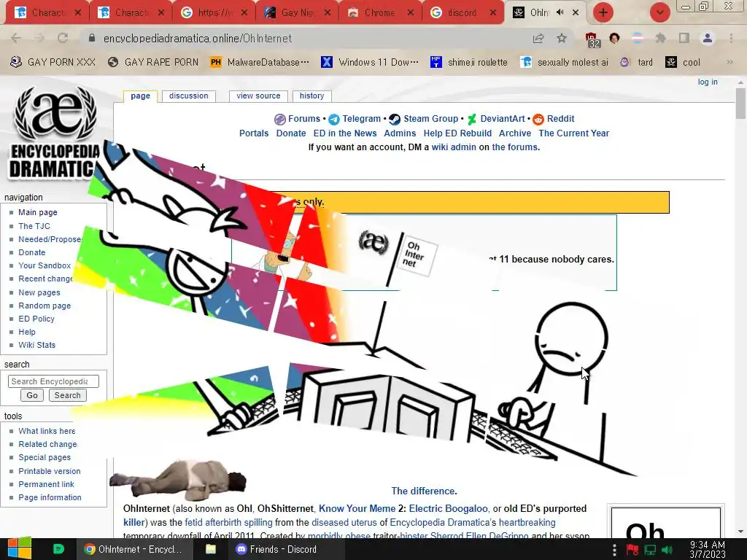Open Know Your Meme link in the article

tap(357, 508)
